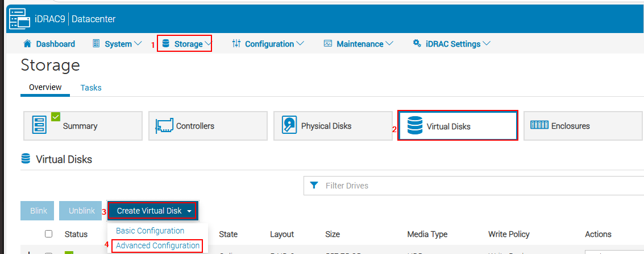The image size is (644, 254).
Task: Switch to the Tasks tab
Action: (91, 88)
